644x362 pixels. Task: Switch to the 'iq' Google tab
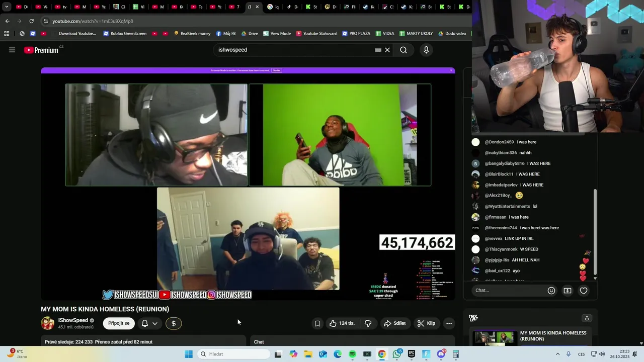[x=274, y=7]
